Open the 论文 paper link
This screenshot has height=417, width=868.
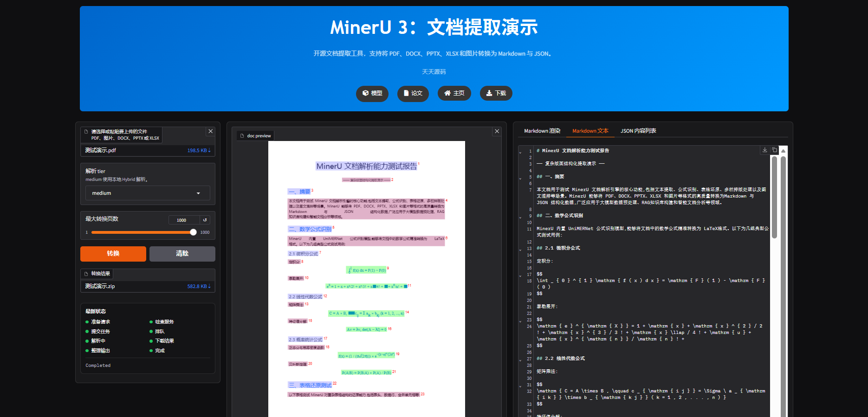coord(413,93)
